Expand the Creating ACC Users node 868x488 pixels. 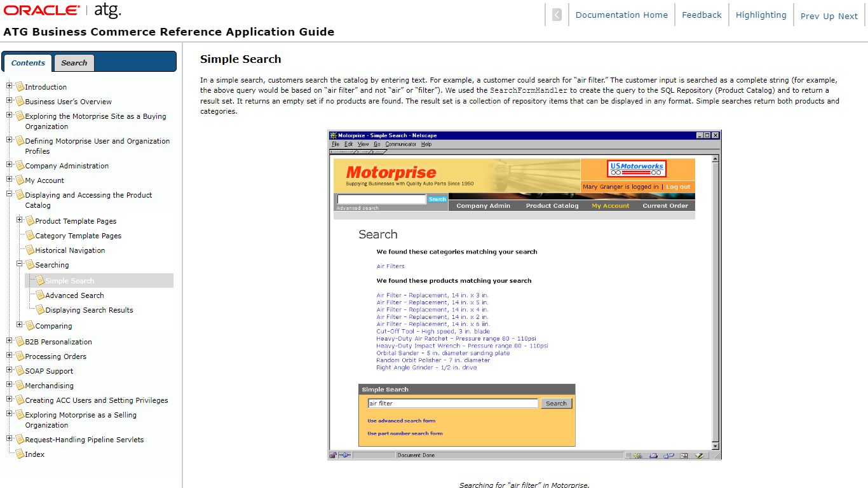tap(10, 399)
